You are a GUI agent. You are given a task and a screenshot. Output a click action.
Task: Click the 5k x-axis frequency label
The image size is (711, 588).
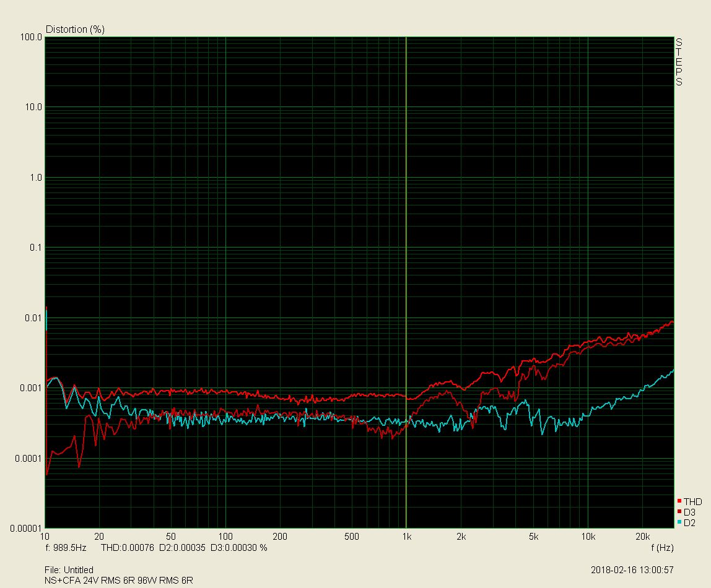[534, 537]
